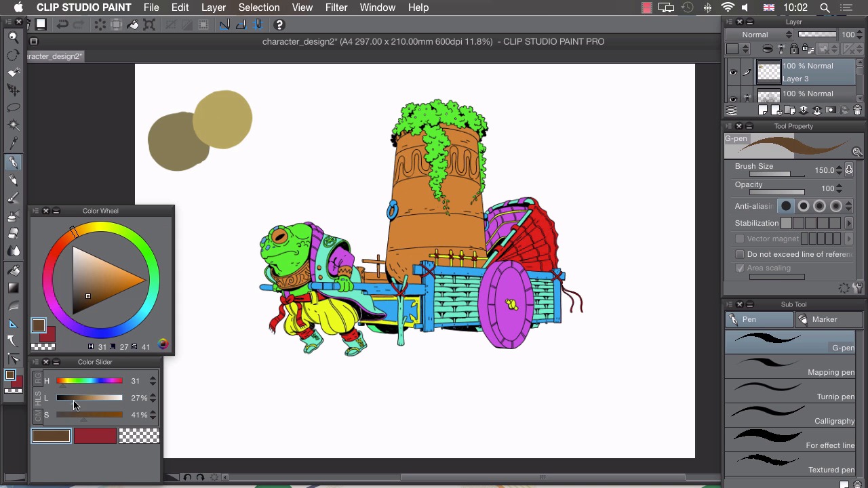
Task: Switch to the Marker sub tool tab
Action: [824, 319]
